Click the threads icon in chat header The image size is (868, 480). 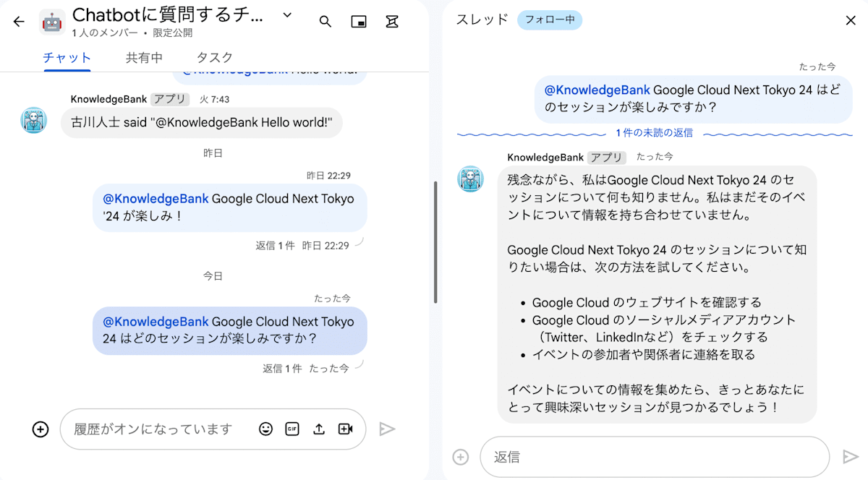tap(392, 22)
